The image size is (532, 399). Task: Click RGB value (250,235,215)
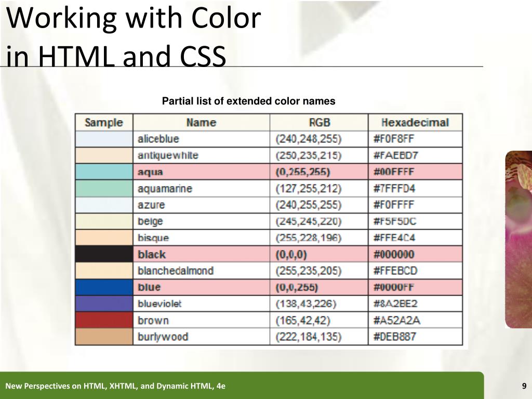point(309,155)
